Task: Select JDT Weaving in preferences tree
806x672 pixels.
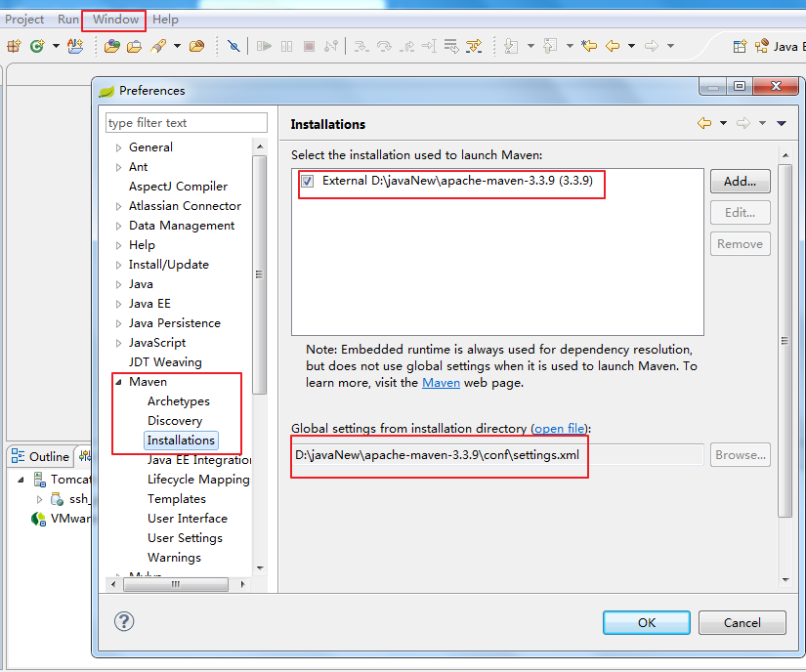Action: coord(165,361)
